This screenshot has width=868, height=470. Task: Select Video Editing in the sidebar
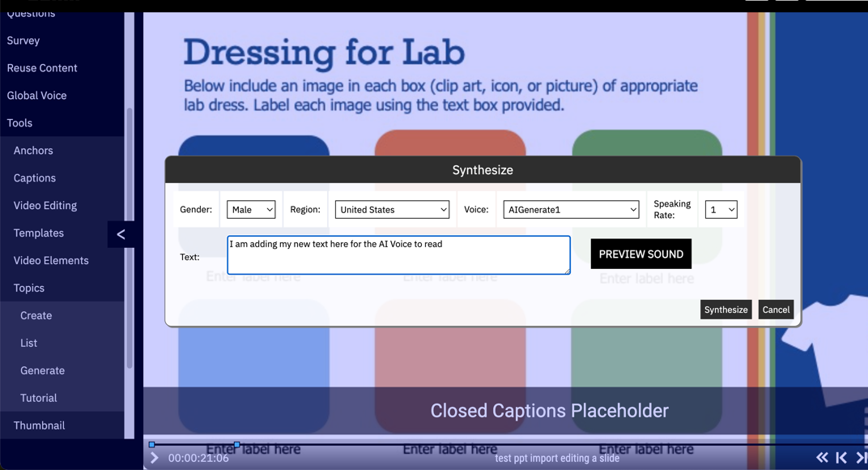tap(45, 205)
